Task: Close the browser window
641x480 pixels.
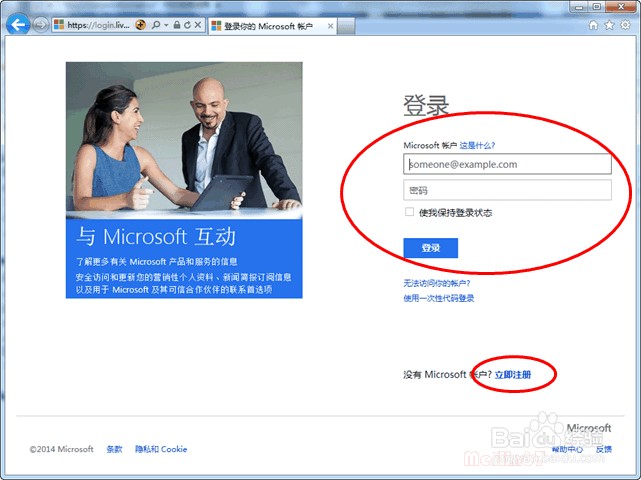Action: (621, 7)
